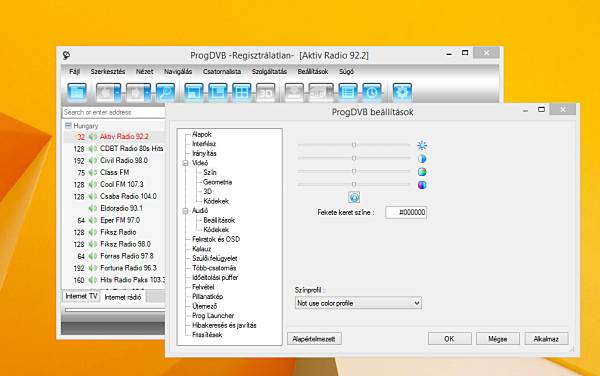Click the speaker icon beside Class FM

93,173
